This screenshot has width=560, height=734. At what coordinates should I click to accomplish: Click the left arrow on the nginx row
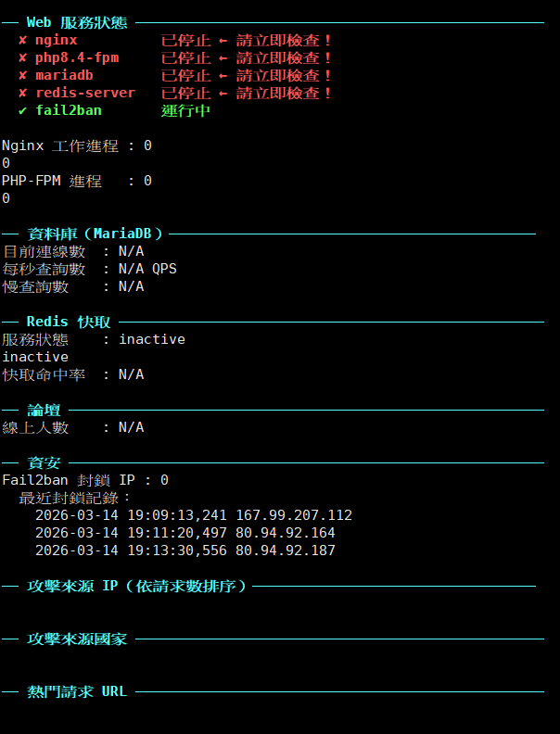coord(223,41)
